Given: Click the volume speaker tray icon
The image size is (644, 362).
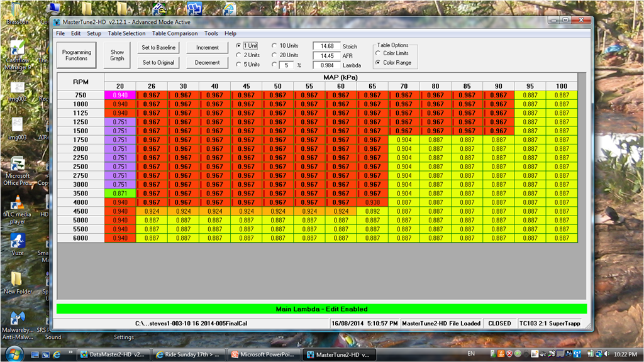Looking at the screenshot, I should pyautogui.click(x=608, y=354).
